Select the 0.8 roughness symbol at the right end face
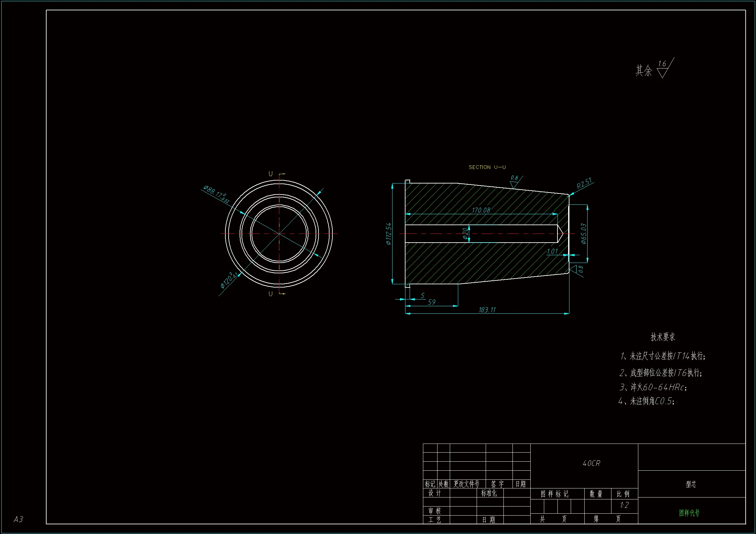This screenshot has width=756, height=534. click(x=575, y=269)
